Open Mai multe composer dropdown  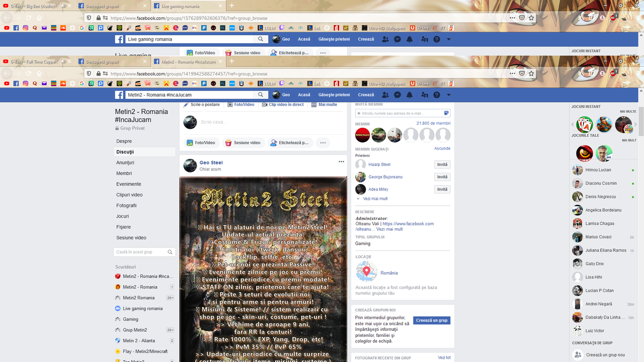pos(325,105)
